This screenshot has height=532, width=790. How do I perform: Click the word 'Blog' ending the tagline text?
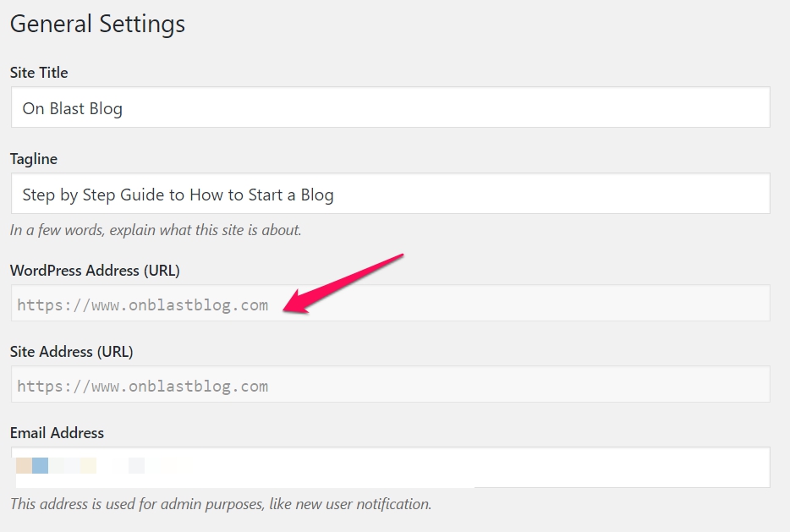[x=317, y=195]
